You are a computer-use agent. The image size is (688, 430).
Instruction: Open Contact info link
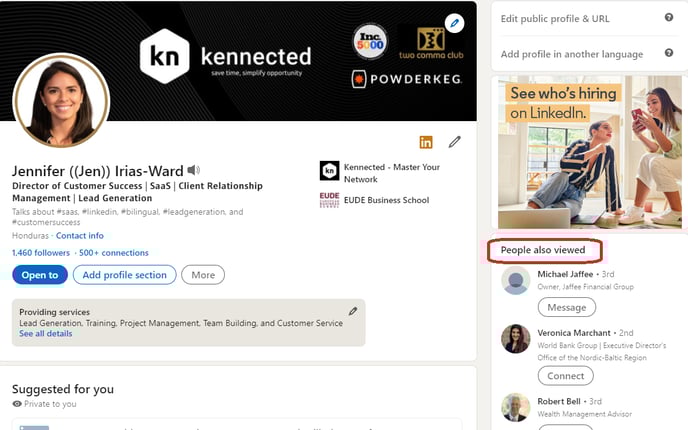click(80, 236)
